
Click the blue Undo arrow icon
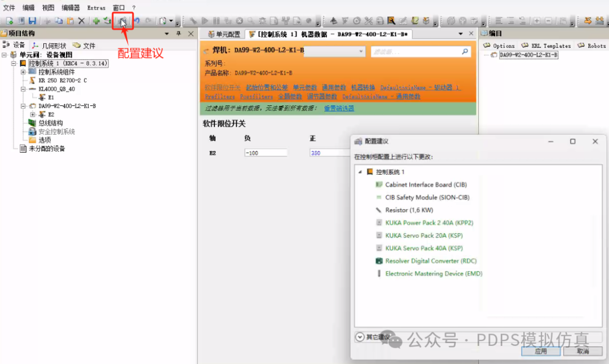click(136, 21)
